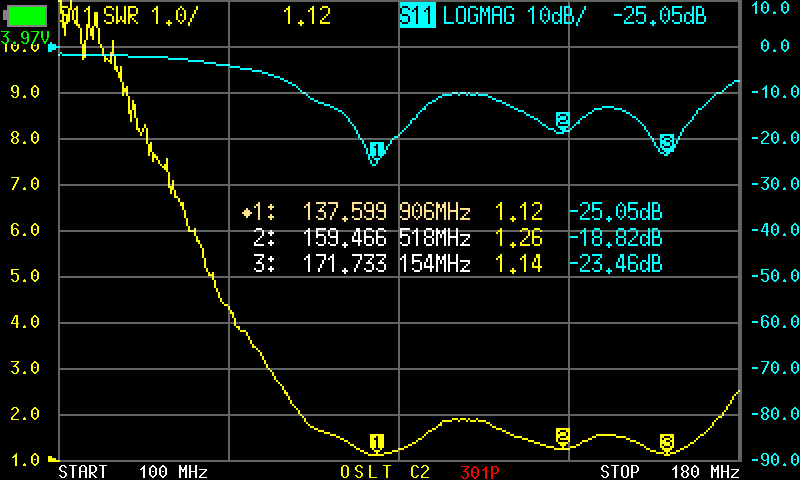Select marker 1 on the cyan LOGMAG trace

(x=376, y=151)
